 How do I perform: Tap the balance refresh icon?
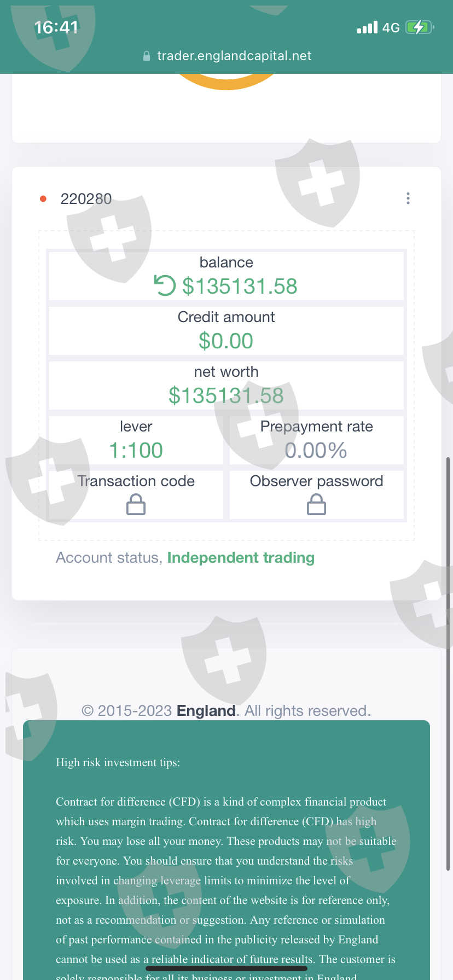click(x=164, y=285)
